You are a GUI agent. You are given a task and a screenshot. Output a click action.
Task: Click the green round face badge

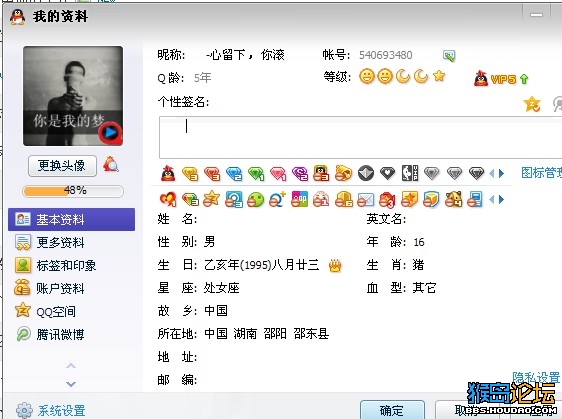click(x=256, y=200)
